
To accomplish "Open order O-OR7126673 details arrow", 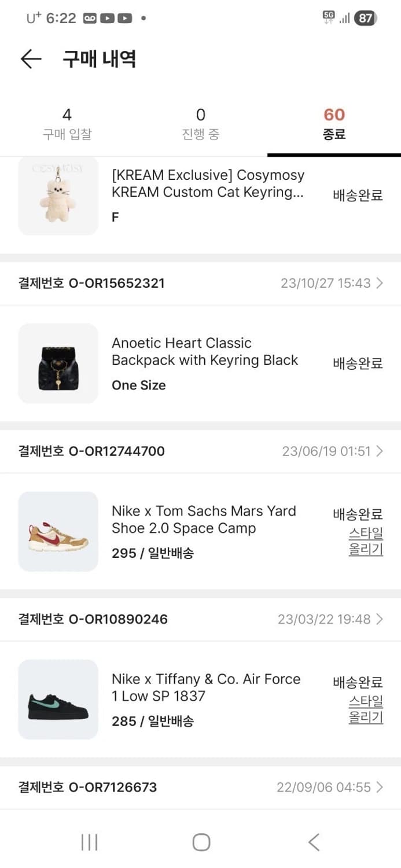I will (379, 787).
